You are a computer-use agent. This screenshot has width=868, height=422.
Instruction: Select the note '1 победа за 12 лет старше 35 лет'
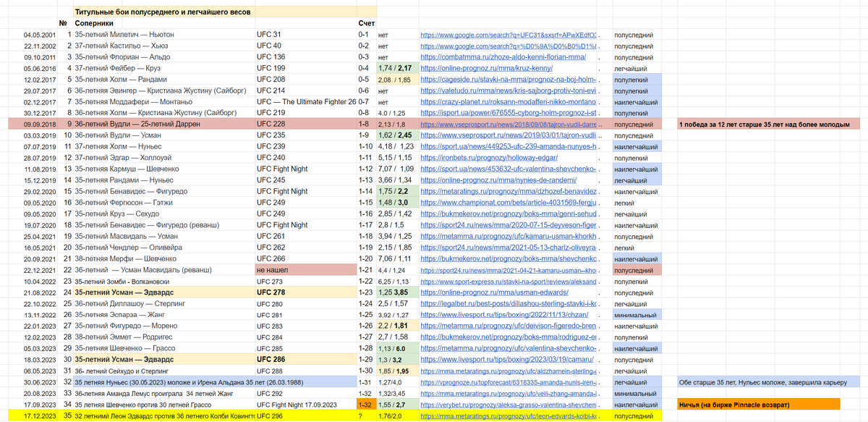click(x=770, y=125)
